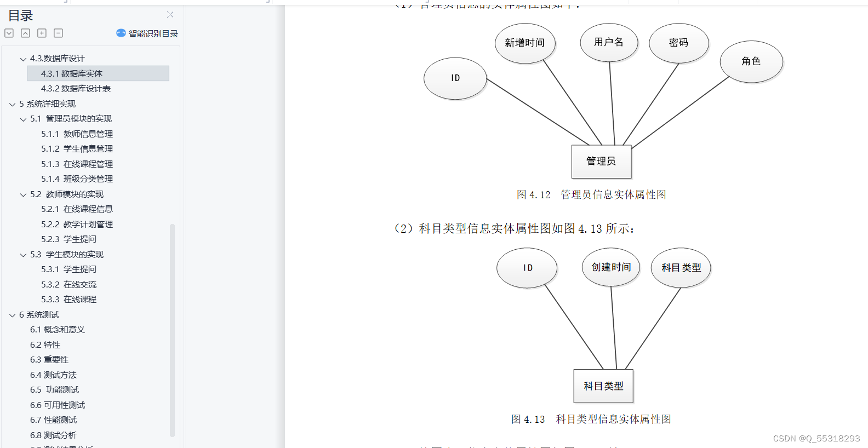
Task: Go to 6.8 测试分析
Action: tap(53, 435)
